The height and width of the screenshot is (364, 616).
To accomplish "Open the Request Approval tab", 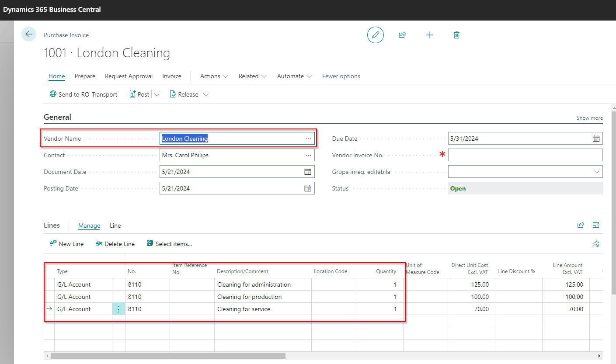I will pyautogui.click(x=129, y=76).
